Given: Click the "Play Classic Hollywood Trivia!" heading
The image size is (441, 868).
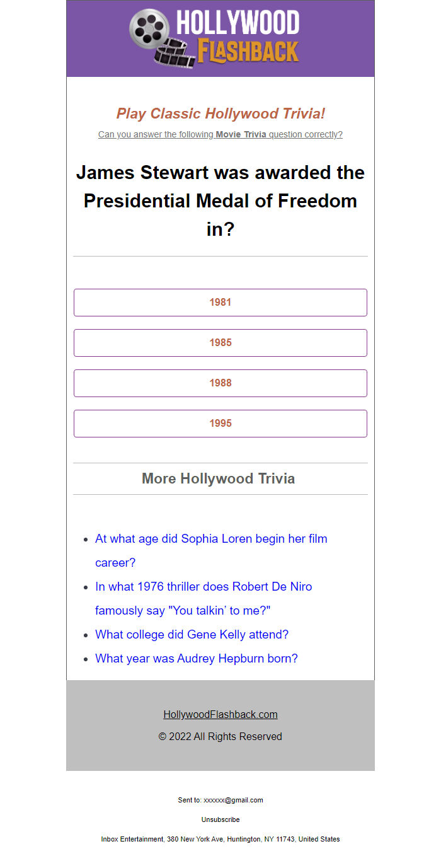Looking at the screenshot, I should [220, 114].
